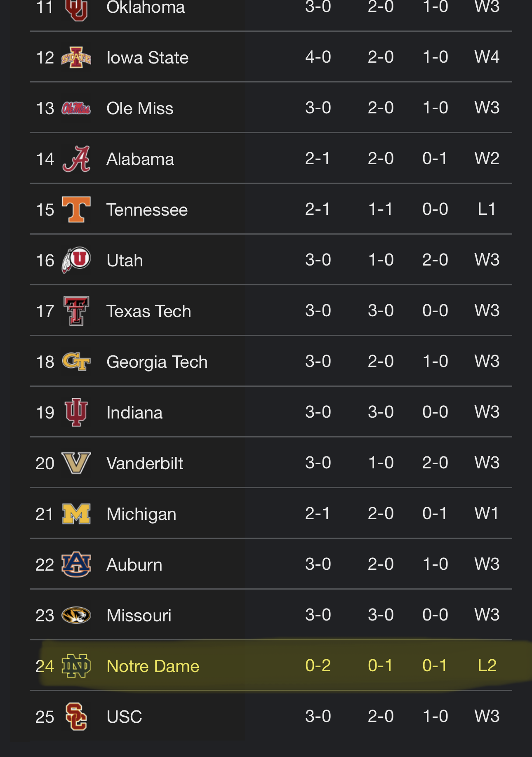532x757 pixels.
Task: Tap the Utah Utes logo
Action: tap(76, 260)
